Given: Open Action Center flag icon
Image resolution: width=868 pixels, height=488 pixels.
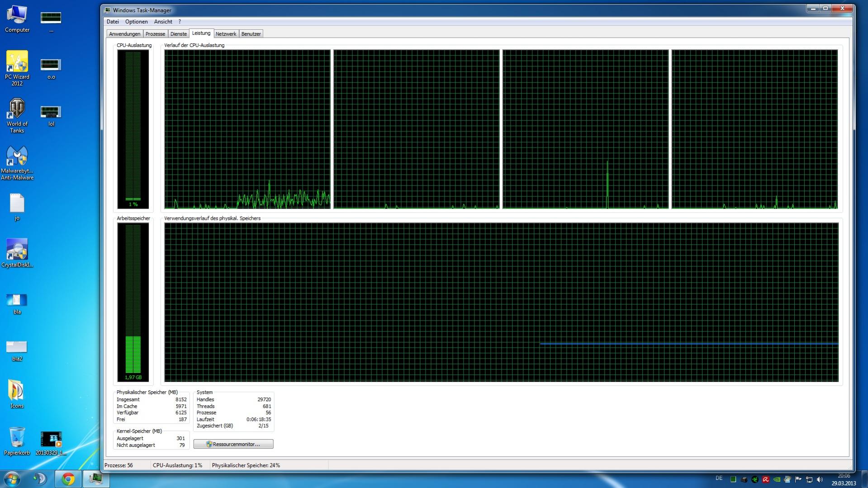Looking at the screenshot, I should tap(798, 479).
